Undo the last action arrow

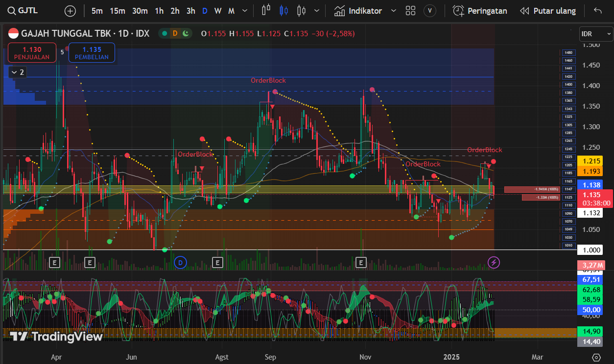click(x=597, y=11)
